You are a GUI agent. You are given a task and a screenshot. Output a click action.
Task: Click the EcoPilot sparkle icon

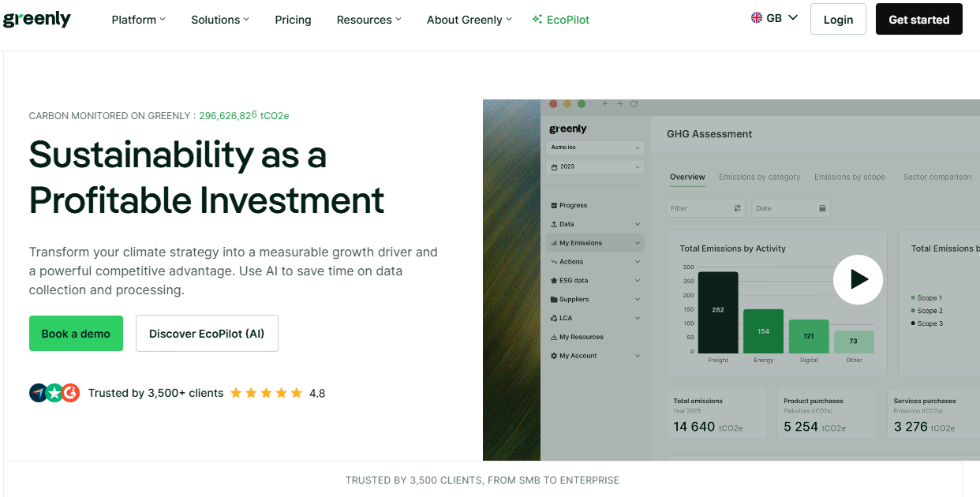(x=537, y=19)
